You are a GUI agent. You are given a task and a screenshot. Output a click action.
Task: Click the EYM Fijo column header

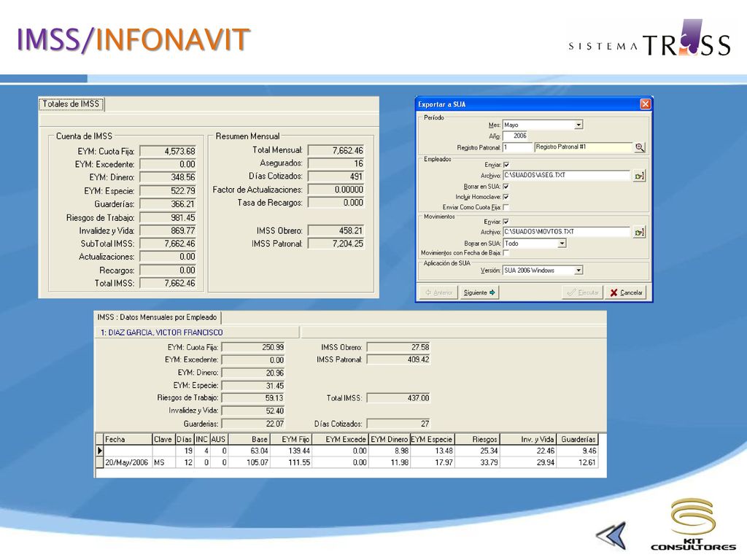[x=291, y=439]
